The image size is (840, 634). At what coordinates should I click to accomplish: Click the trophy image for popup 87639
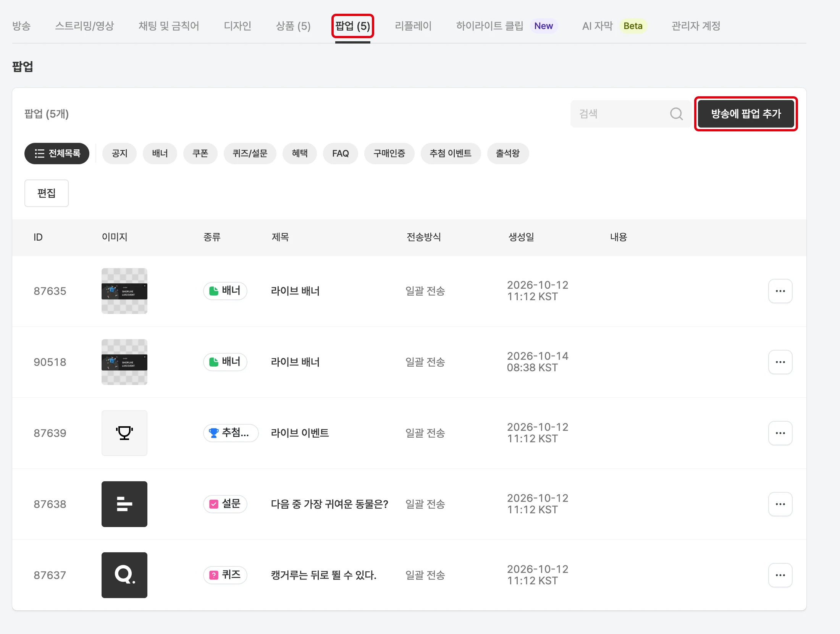coord(124,433)
